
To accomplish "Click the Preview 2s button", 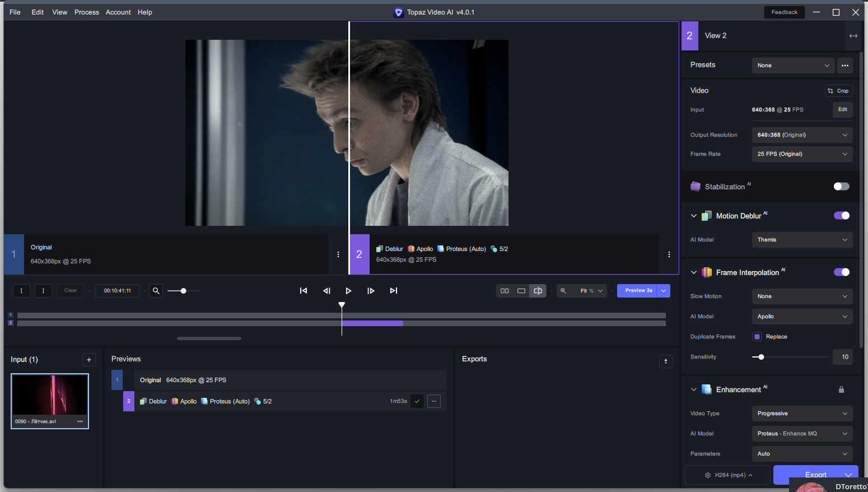I will pyautogui.click(x=638, y=291).
